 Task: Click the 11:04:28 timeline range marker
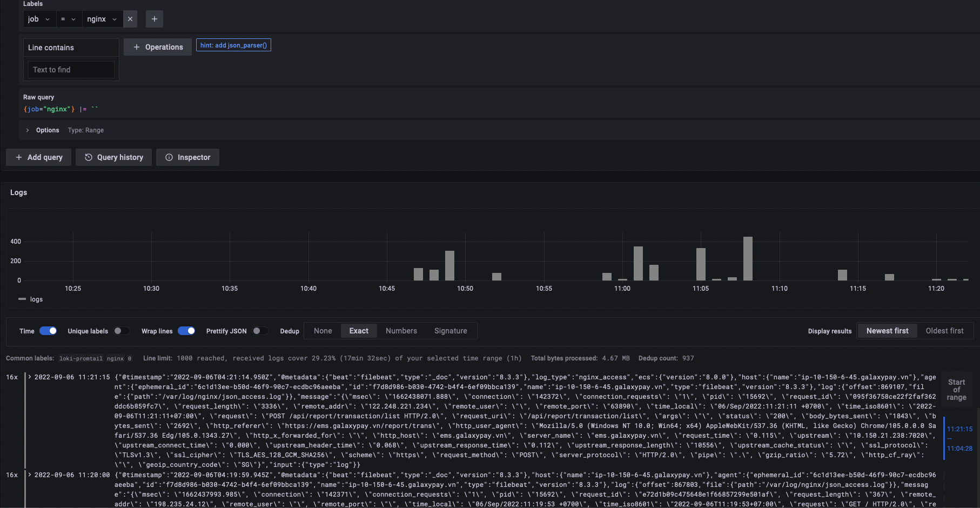point(959,449)
